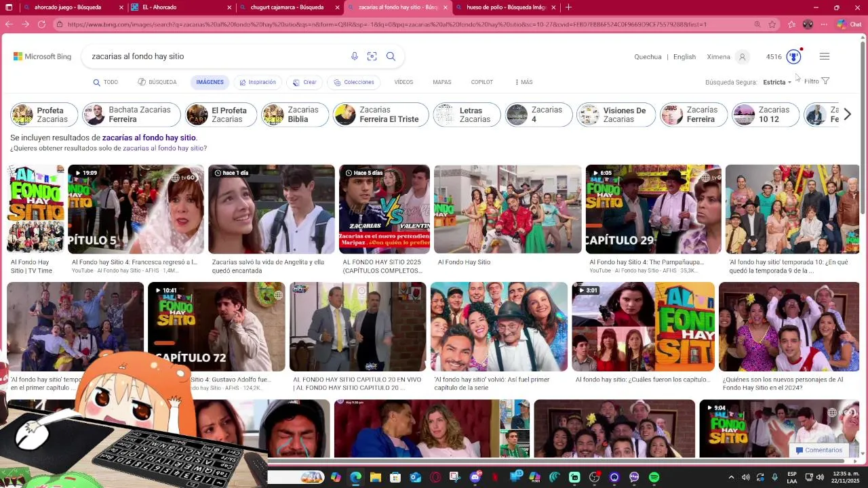Open the COPILOT tab

482,82
